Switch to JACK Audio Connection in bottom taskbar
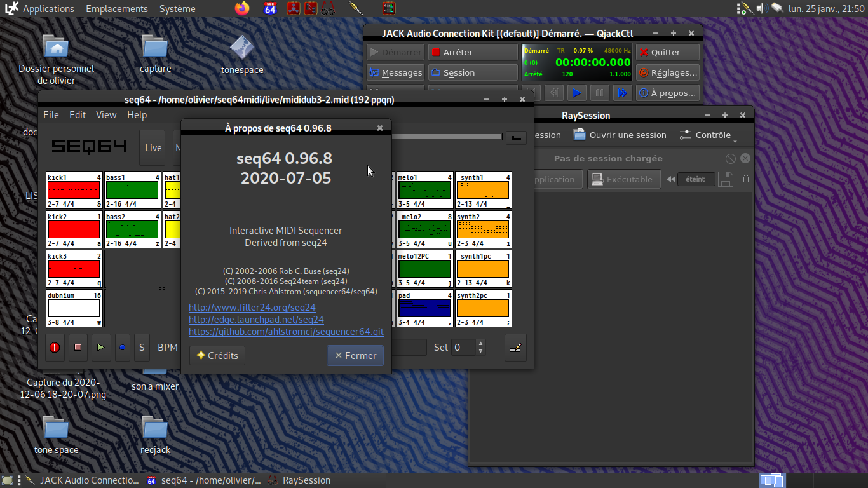 (82, 480)
